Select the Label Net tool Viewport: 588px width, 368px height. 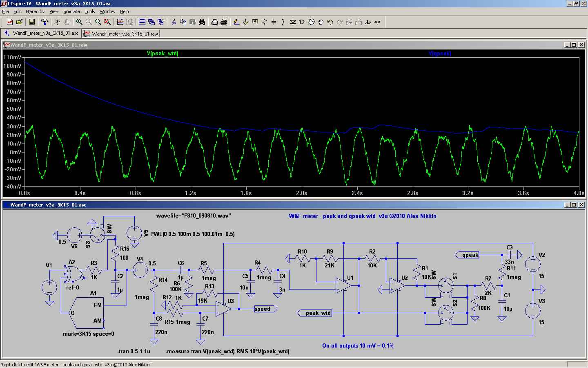point(255,22)
